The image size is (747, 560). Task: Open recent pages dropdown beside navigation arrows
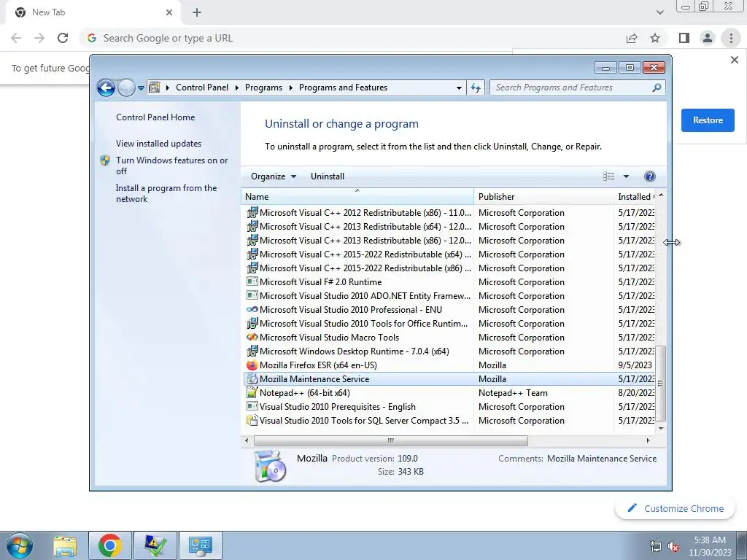click(x=141, y=88)
